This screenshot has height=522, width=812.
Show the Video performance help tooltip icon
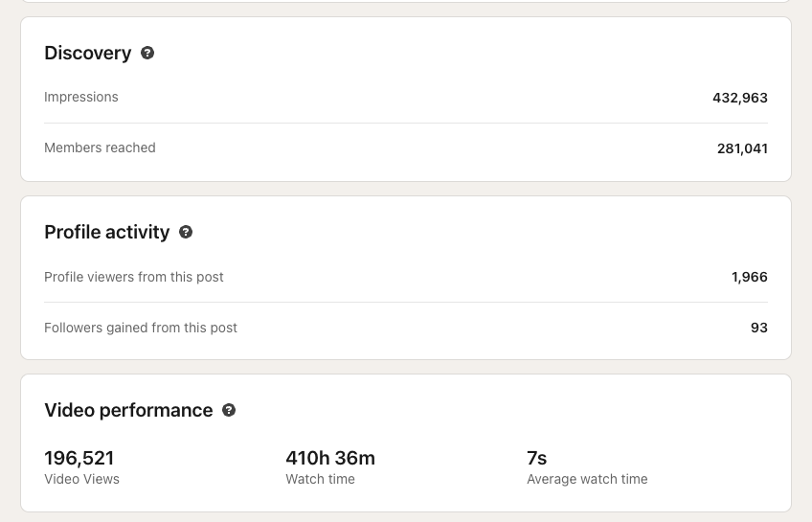[229, 410]
